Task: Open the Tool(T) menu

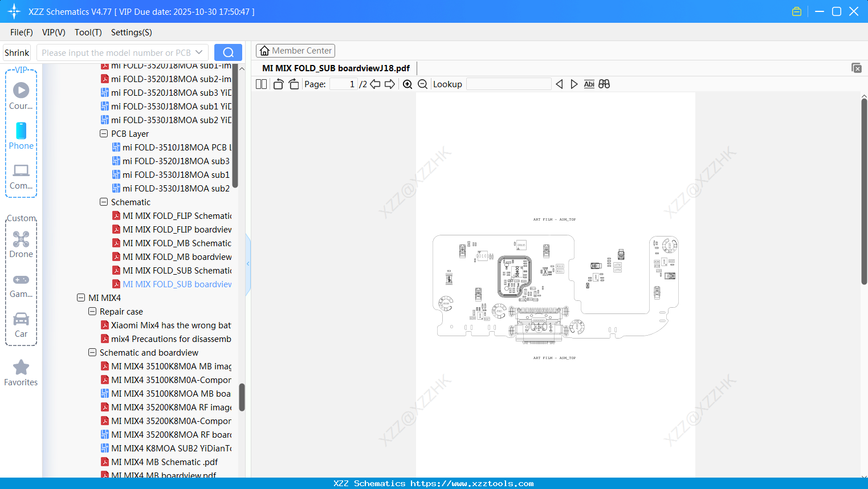Action: pos(88,32)
